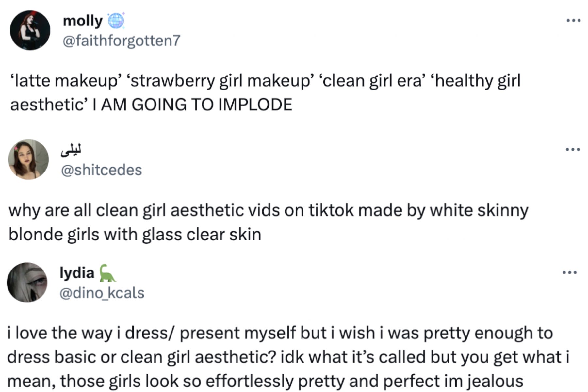
Task: Click lydia's display name
Action: pyautogui.click(x=77, y=273)
